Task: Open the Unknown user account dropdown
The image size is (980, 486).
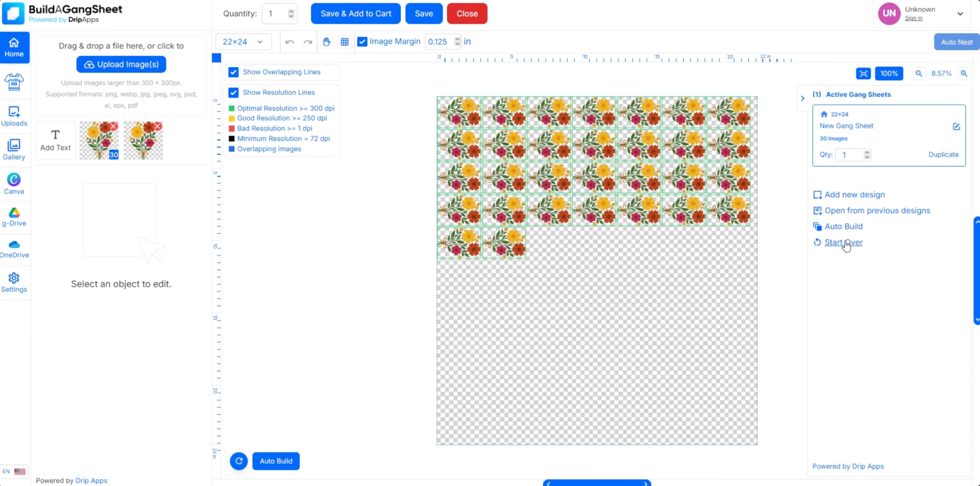Action: [960, 14]
